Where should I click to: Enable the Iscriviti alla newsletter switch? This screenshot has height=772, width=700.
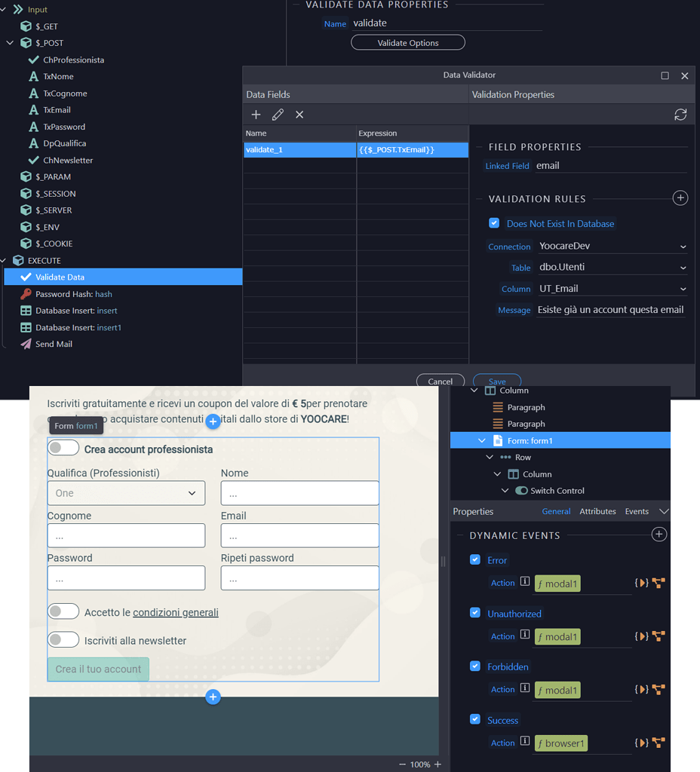tap(63, 640)
